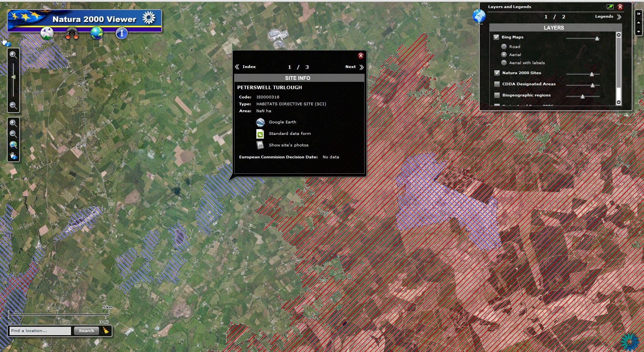Click the HABITATS DIRECTIVE SITE (SCI) text
Image resolution: width=644 pixels, height=352 pixels.
tap(291, 104)
